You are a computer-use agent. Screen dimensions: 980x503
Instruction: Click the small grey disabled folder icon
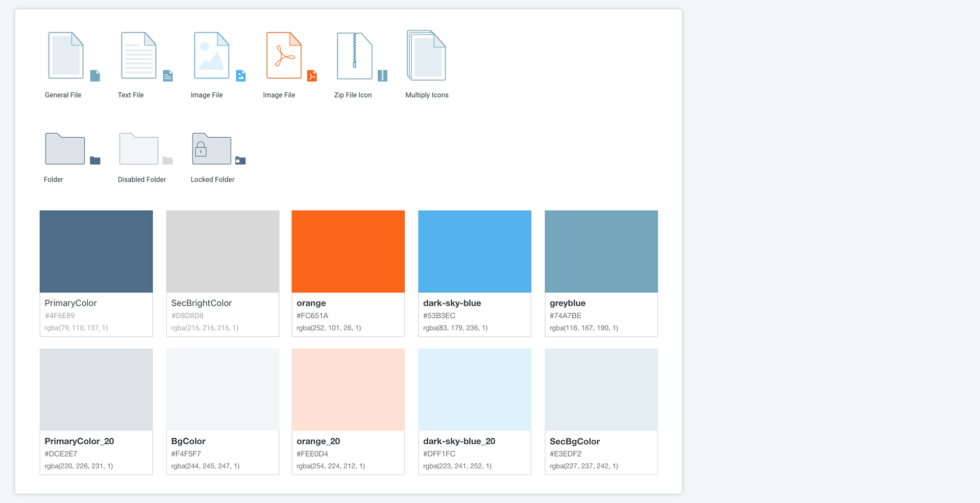(168, 161)
